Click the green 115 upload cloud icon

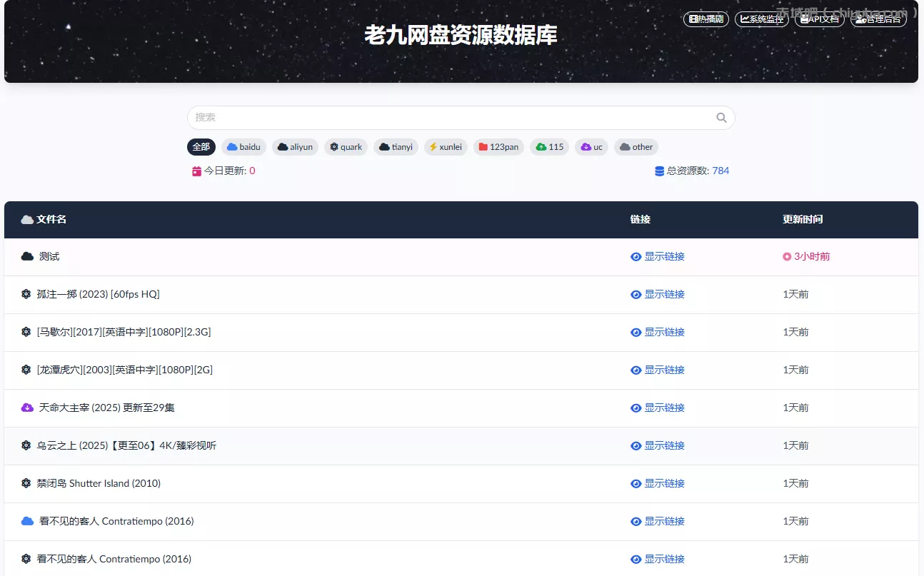[538, 147]
